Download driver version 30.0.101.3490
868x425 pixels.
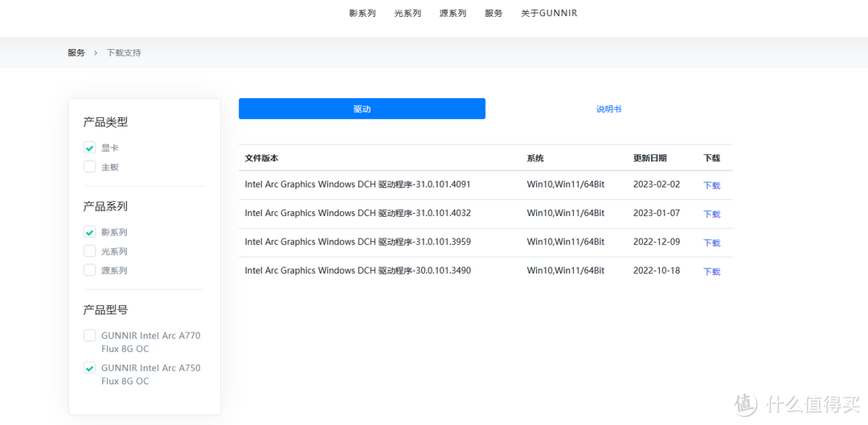coord(712,272)
